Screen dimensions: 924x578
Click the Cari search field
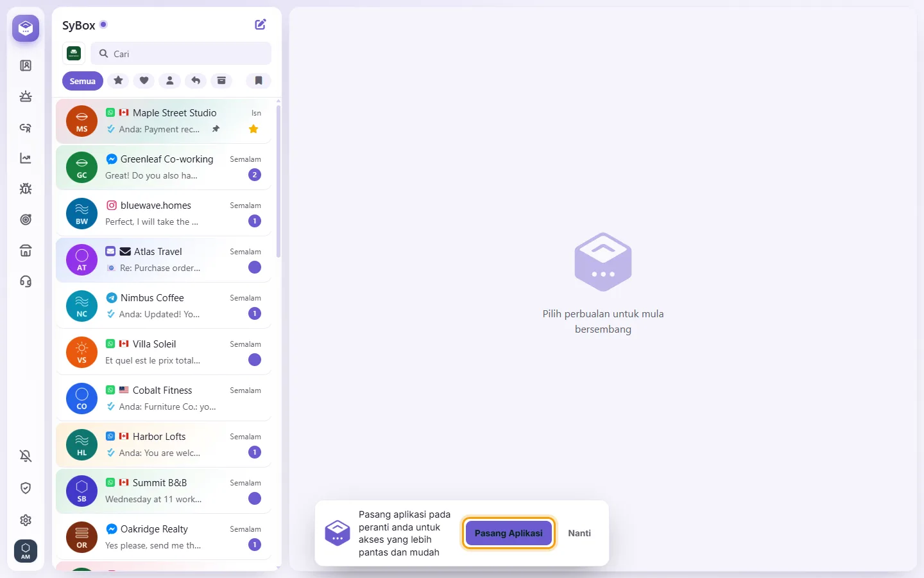(x=181, y=53)
